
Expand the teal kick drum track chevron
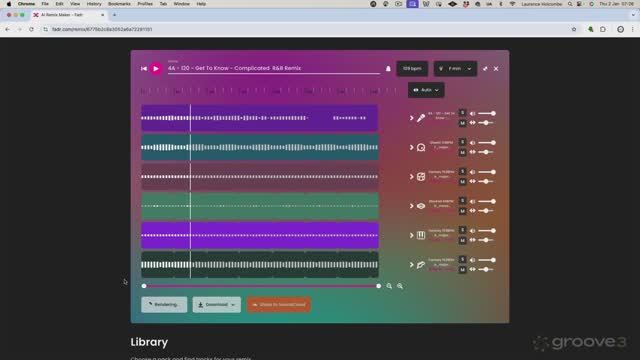click(411, 147)
